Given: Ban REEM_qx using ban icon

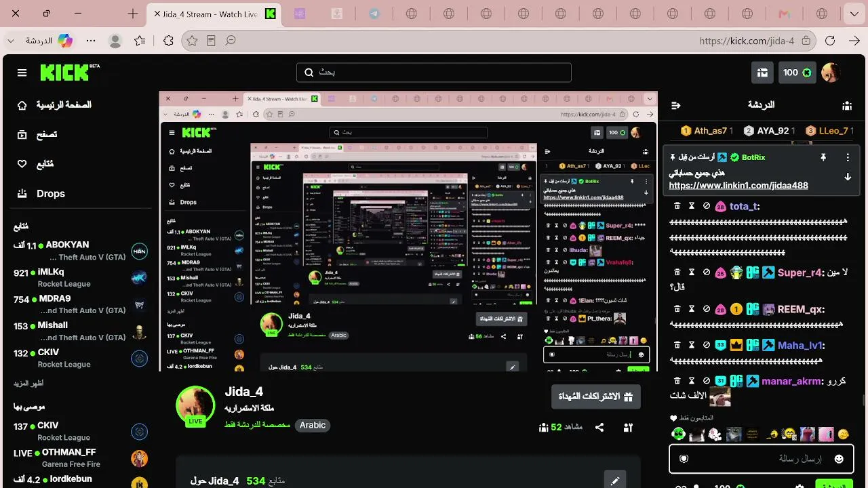Looking at the screenshot, I should pyautogui.click(x=707, y=309).
